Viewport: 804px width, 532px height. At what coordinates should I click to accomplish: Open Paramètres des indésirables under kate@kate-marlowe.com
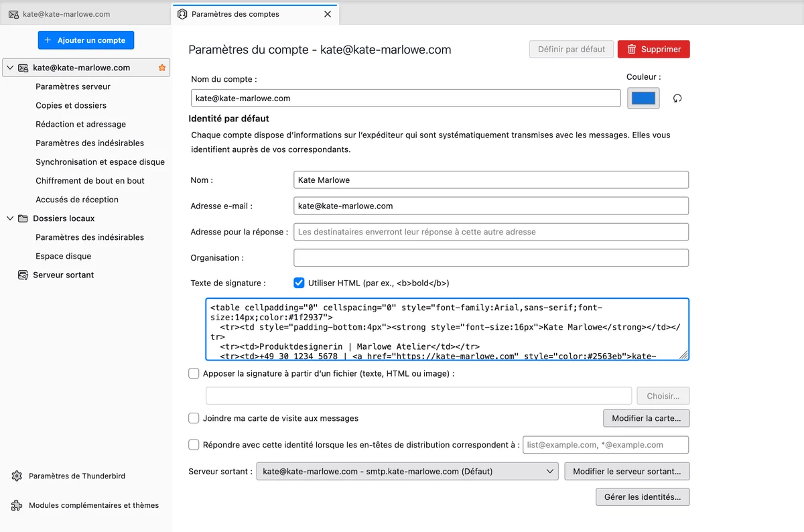[90, 143]
